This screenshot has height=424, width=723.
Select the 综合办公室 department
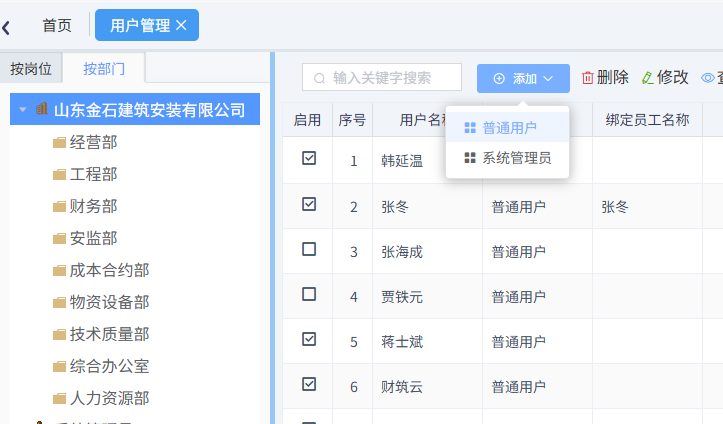pyautogui.click(x=109, y=367)
